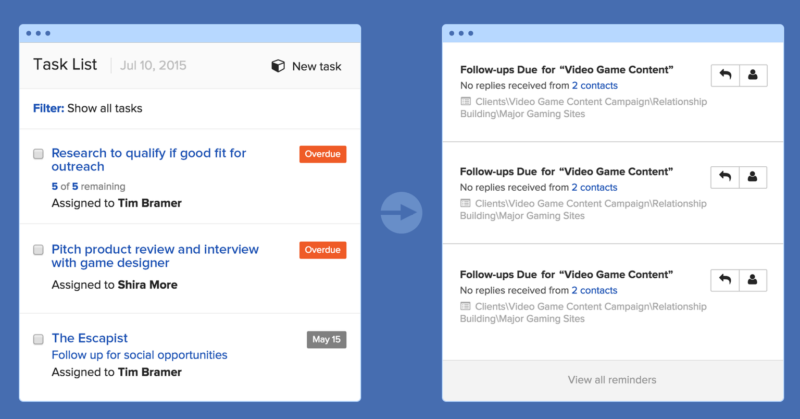Open View all reminders
This screenshot has height=419, width=800.
pyautogui.click(x=612, y=380)
